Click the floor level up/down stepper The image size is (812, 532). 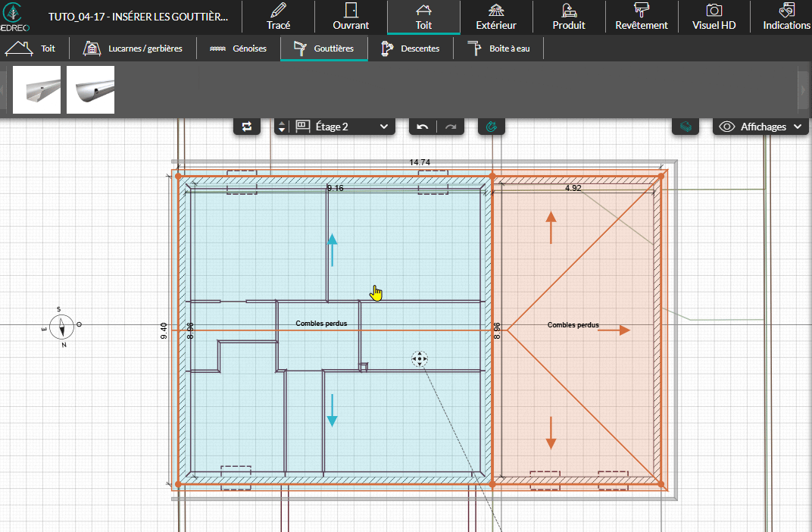(282, 127)
